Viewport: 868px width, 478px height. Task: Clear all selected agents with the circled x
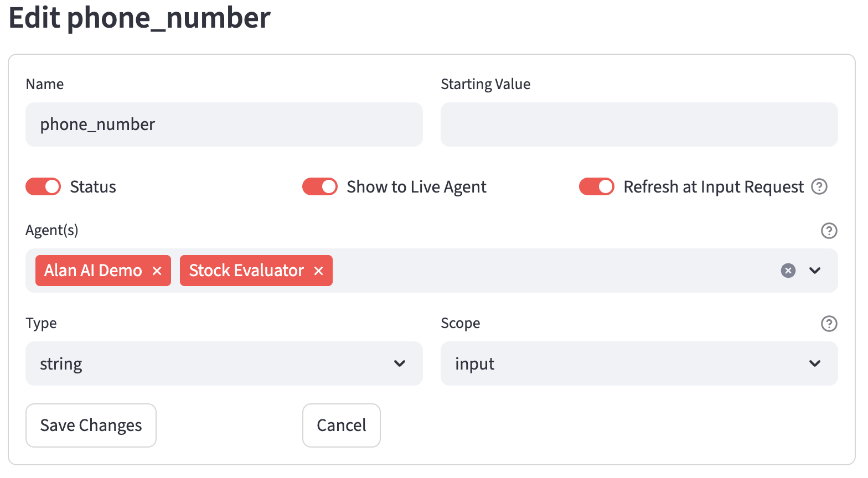pyautogui.click(x=788, y=271)
